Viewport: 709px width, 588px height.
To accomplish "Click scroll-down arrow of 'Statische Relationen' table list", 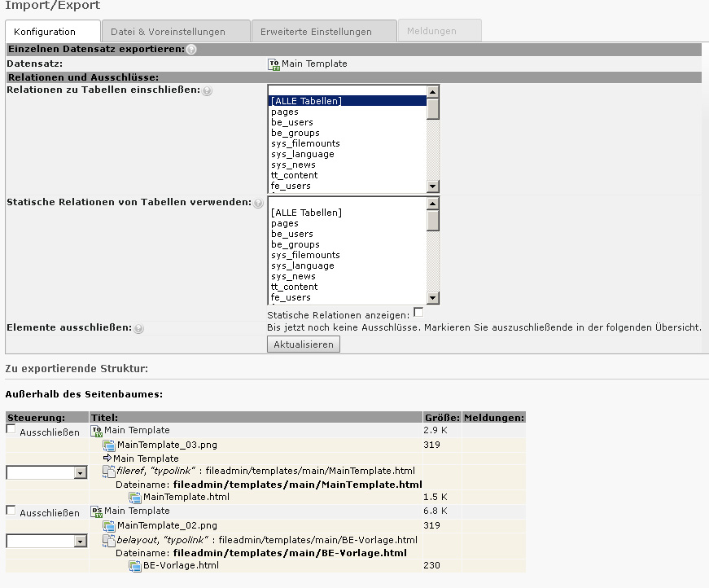I will pos(433,297).
